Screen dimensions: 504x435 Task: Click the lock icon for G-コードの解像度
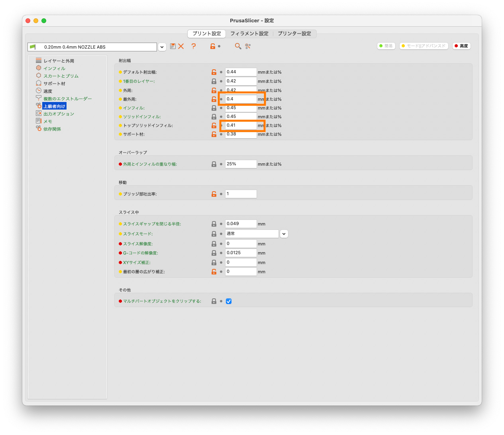point(214,253)
